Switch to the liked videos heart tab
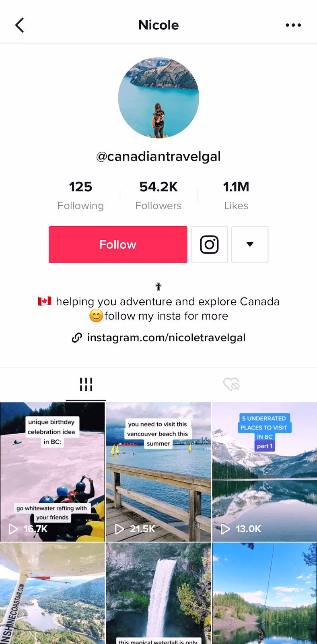317x644 pixels. click(231, 384)
